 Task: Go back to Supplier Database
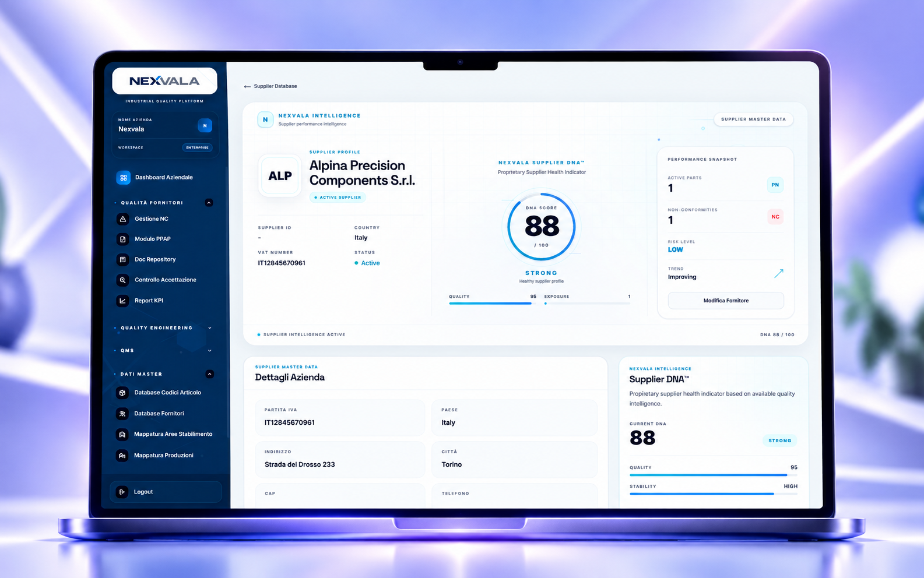tap(270, 86)
